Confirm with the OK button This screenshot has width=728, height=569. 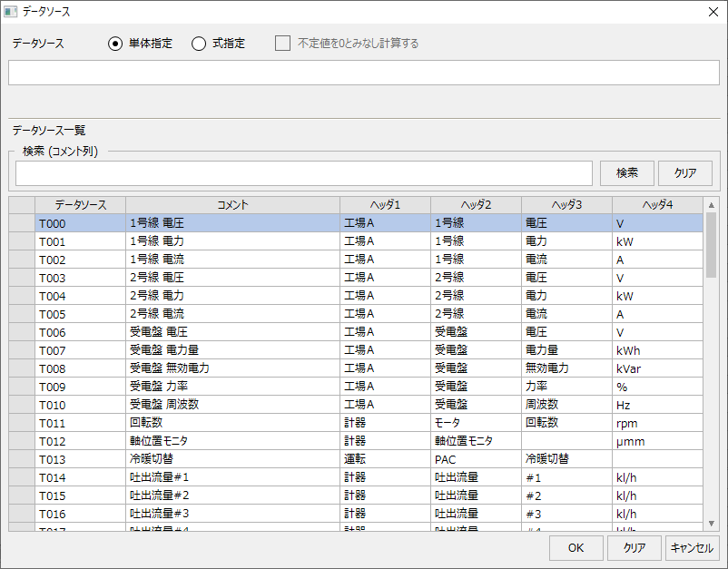pyautogui.click(x=576, y=548)
